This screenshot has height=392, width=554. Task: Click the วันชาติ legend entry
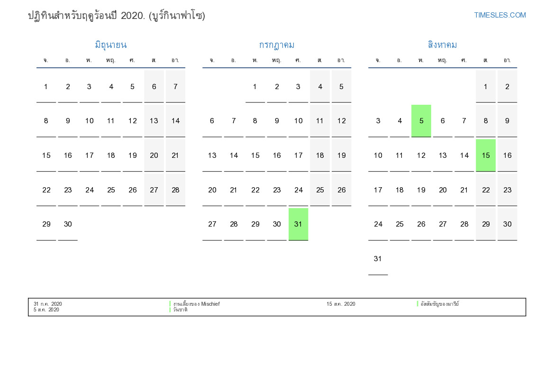(180, 310)
